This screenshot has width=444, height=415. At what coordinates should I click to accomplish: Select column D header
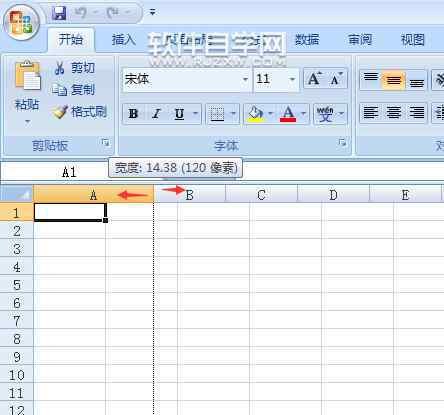pyautogui.click(x=333, y=194)
